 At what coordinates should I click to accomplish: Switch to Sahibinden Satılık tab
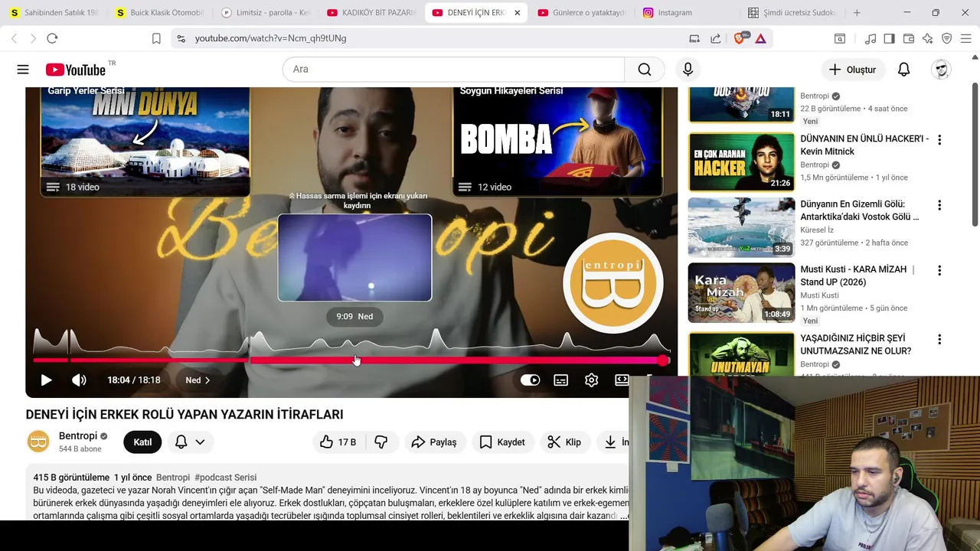[54, 13]
